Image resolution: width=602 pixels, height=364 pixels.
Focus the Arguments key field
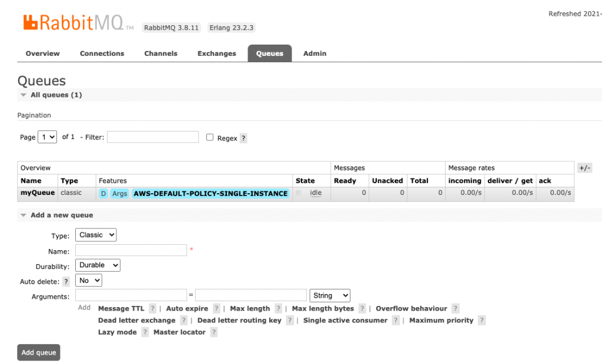[x=131, y=295]
